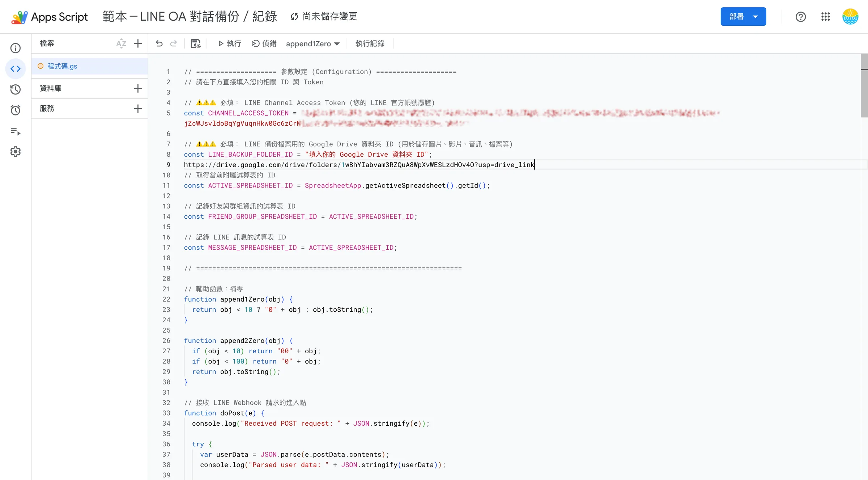Add a service with plus icon
The height and width of the screenshot is (480, 868).
point(138,109)
